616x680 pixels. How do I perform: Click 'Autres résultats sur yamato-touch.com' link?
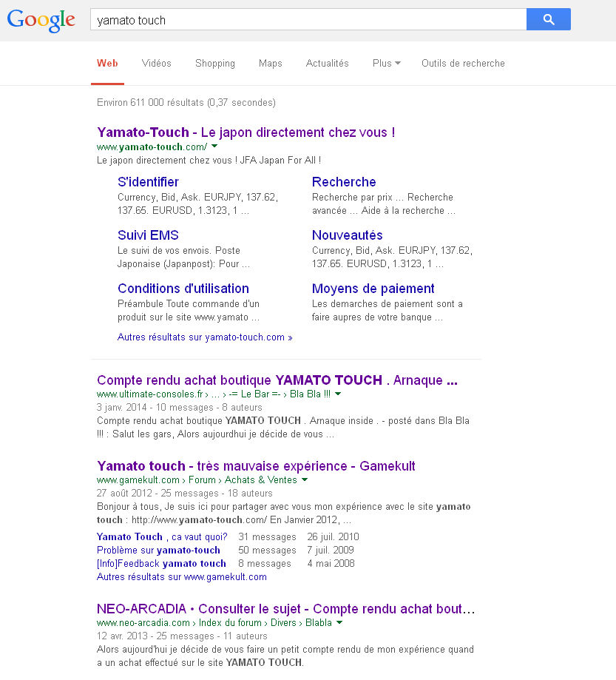coord(205,337)
